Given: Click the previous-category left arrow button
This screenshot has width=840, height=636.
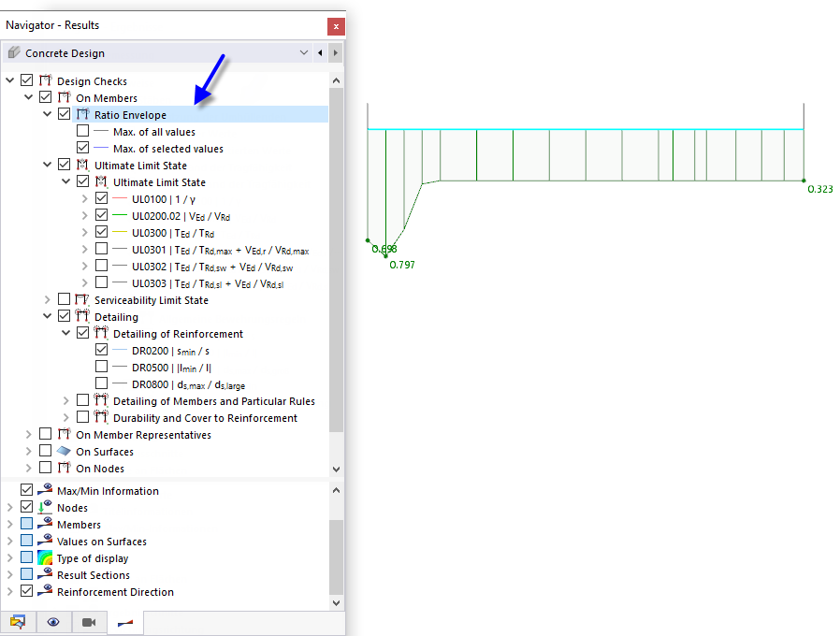Looking at the screenshot, I should point(322,52).
